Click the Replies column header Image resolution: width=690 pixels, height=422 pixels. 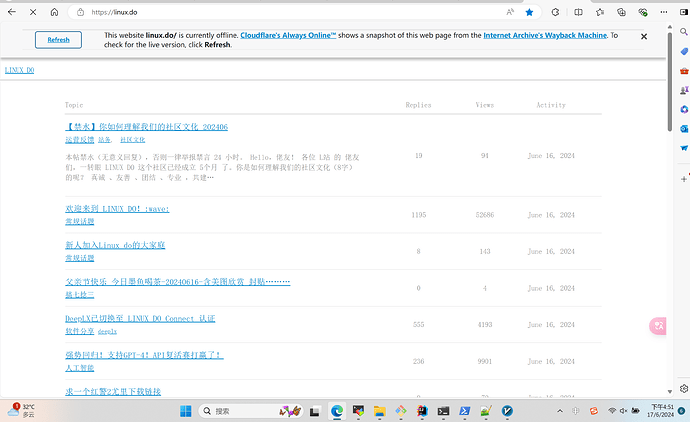pos(418,105)
